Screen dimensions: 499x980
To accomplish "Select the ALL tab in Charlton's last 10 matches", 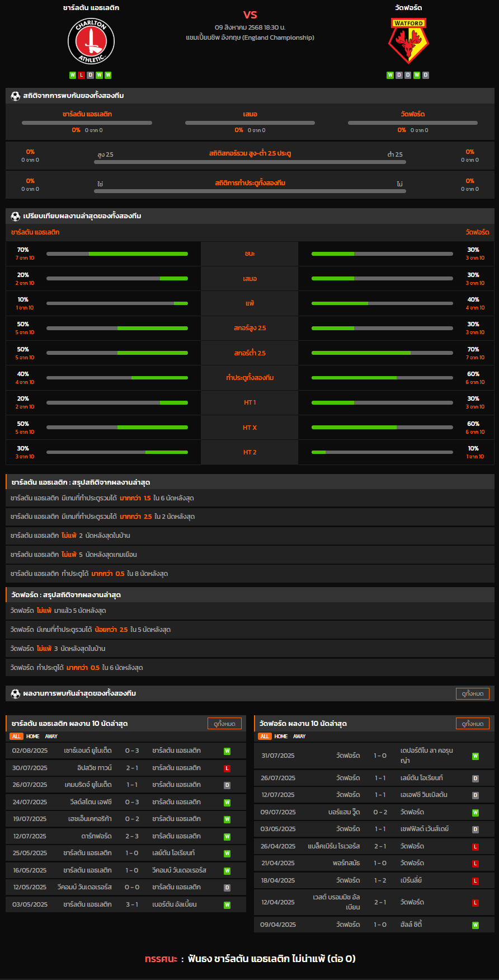I will click(16, 737).
